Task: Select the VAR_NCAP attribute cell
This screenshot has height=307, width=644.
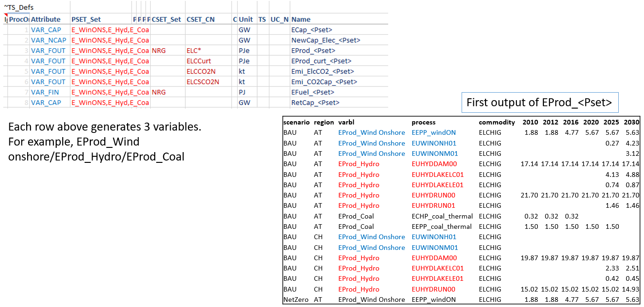Action: point(49,40)
